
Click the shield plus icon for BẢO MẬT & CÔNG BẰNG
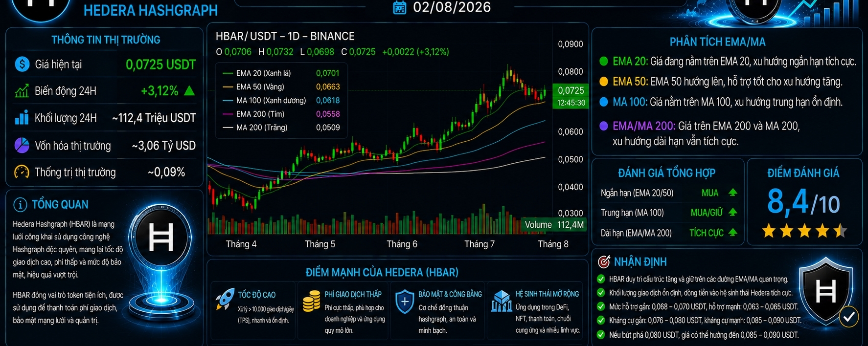tap(405, 302)
